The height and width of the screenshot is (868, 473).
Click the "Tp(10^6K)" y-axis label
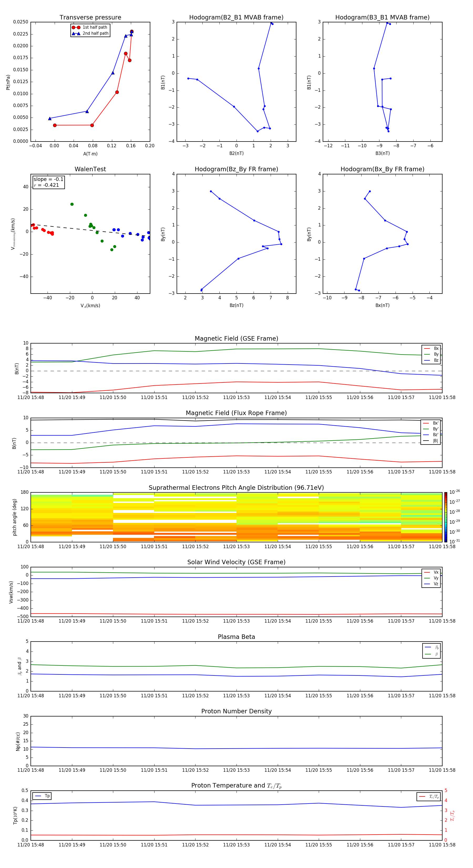(15, 816)
